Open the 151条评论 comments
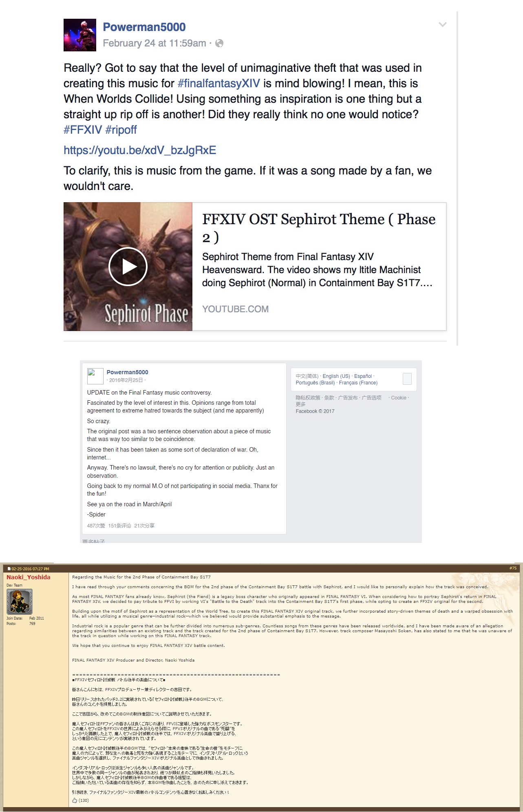523x812 pixels. (119, 526)
